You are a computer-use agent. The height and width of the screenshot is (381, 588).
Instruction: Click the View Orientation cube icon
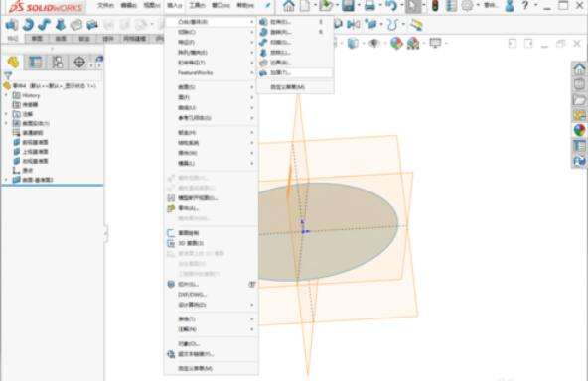click(x=353, y=43)
